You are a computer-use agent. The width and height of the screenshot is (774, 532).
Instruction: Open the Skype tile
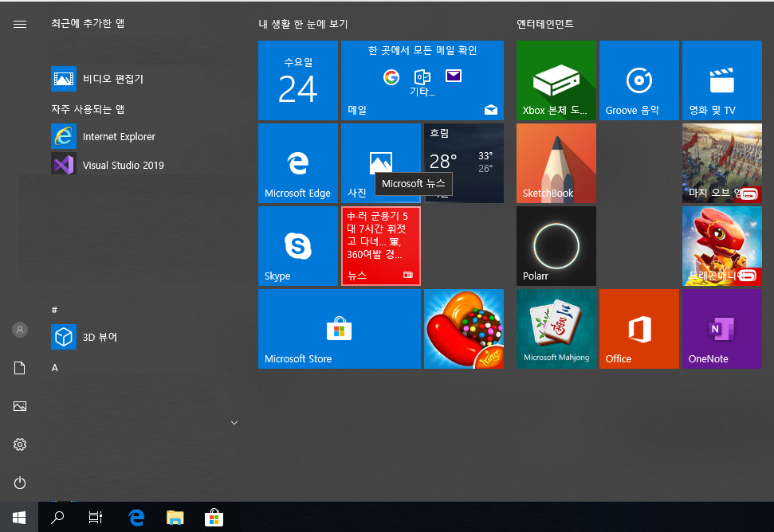(298, 246)
